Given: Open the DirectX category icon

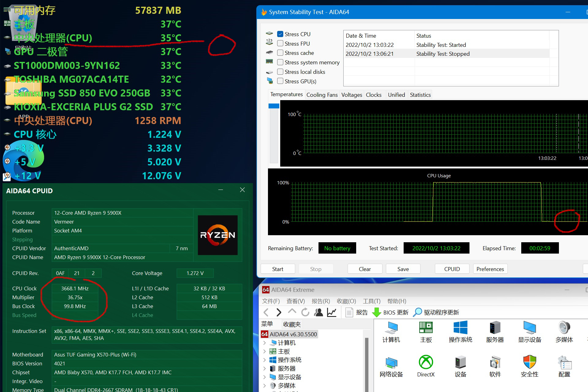Looking at the screenshot, I should point(426,362).
